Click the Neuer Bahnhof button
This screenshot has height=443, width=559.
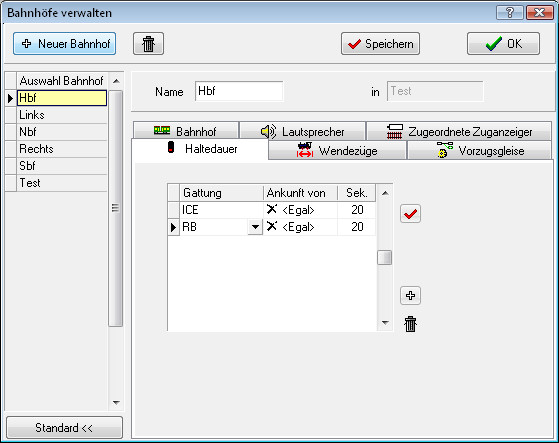(x=65, y=43)
